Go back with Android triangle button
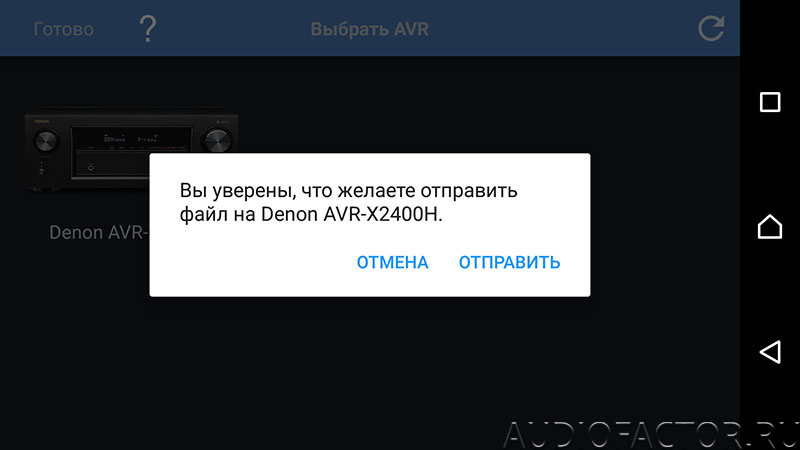This screenshot has width=800, height=450. click(x=770, y=352)
